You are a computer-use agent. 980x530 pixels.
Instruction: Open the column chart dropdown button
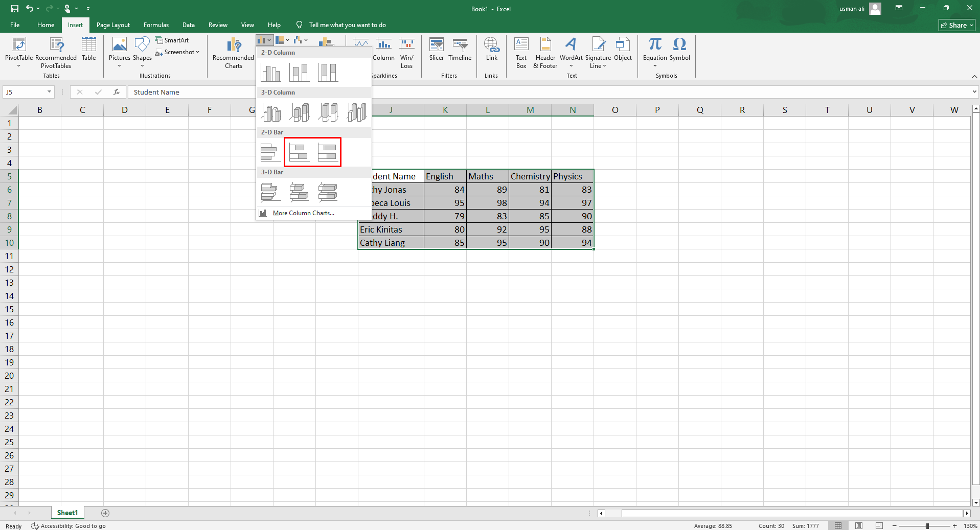(264, 40)
